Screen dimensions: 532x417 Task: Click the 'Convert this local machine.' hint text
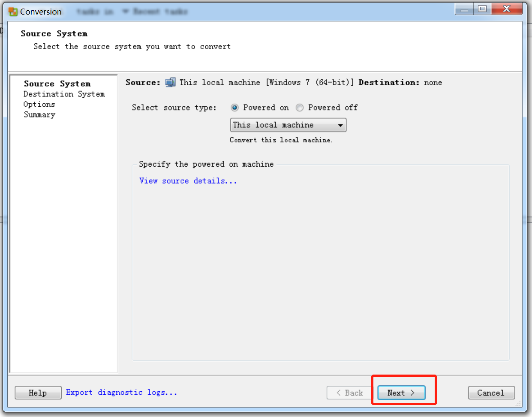point(281,140)
